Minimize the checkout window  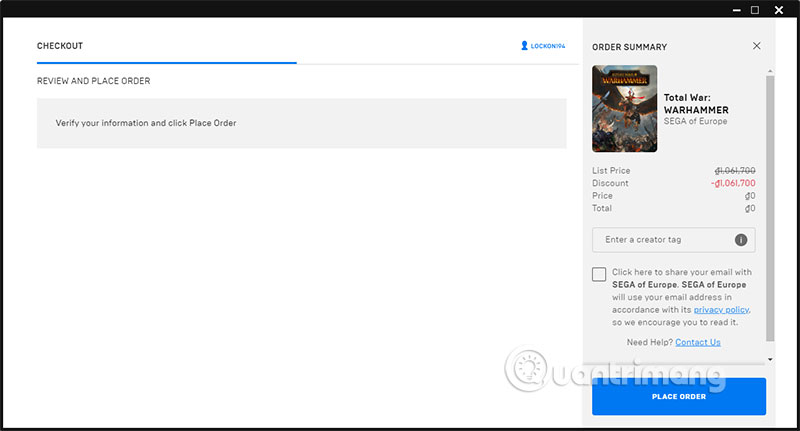pos(733,10)
